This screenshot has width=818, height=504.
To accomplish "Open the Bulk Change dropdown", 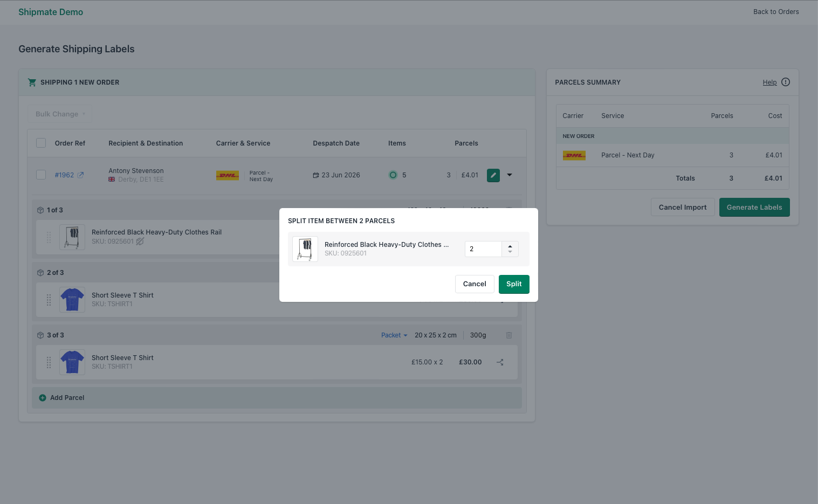I will [x=60, y=114].
